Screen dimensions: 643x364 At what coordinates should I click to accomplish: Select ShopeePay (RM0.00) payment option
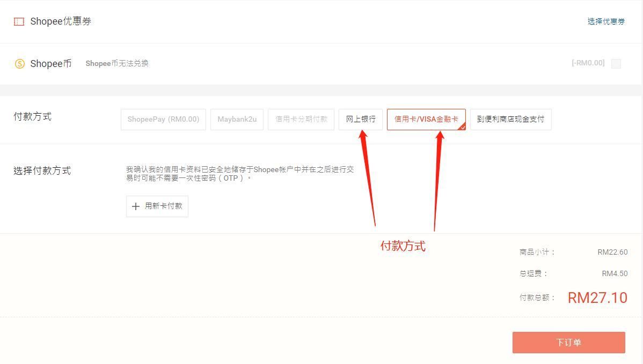[163, 119]
